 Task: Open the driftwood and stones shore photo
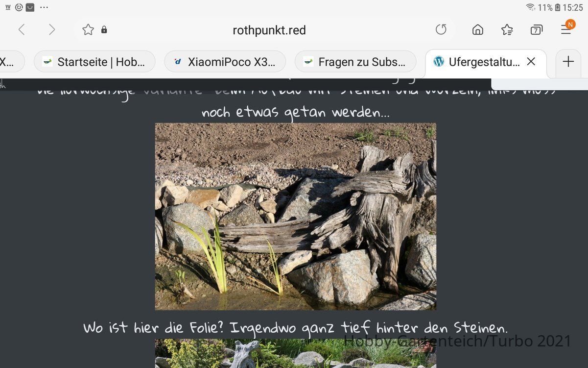pos(296,216)
